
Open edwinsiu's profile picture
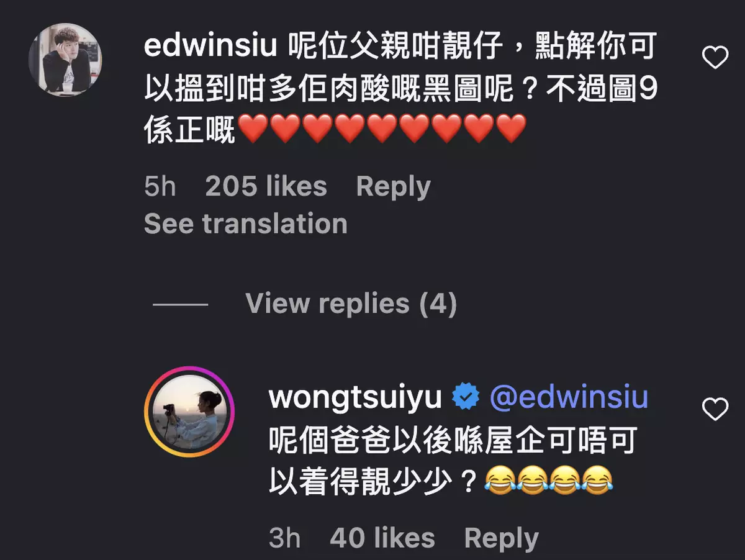coord(65,60)
